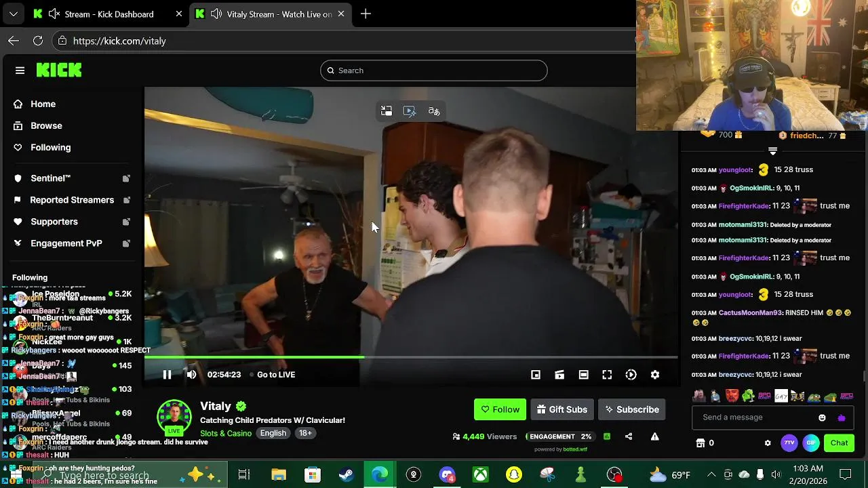The width and height of the screenshot is (868, 488).
Task: Click the Gift Subs button
Action: coord(562,409)
